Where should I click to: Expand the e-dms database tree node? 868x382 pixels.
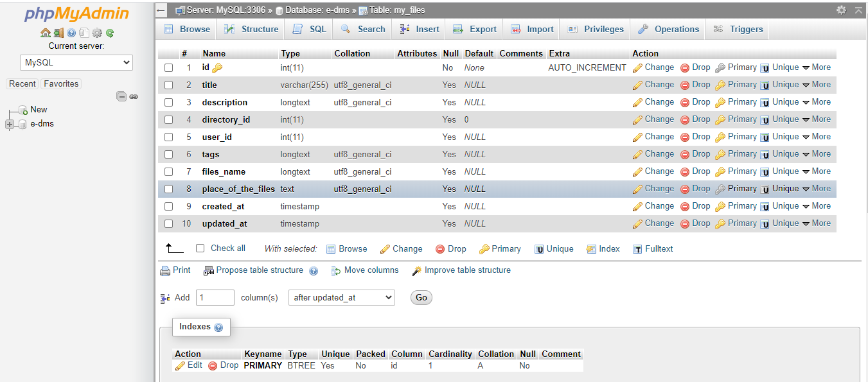click(10, 124)
